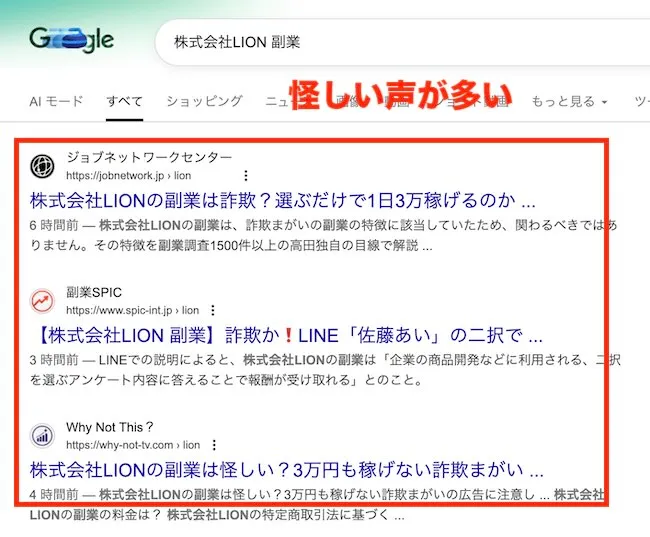Open the 【株式会社LION 副業】詐欺か result title
This screenshot has height=537, width=650.
[x=287, y=335]
